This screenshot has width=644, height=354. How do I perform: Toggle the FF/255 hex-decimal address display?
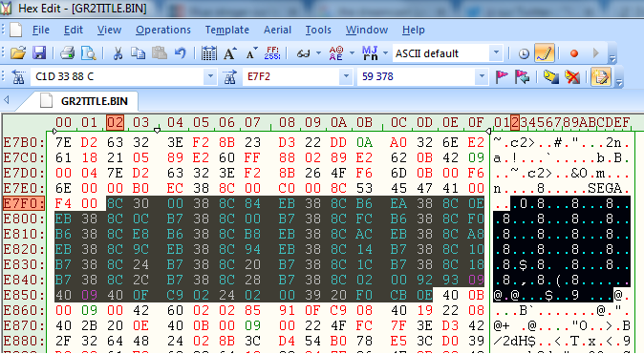pos(272,53)
